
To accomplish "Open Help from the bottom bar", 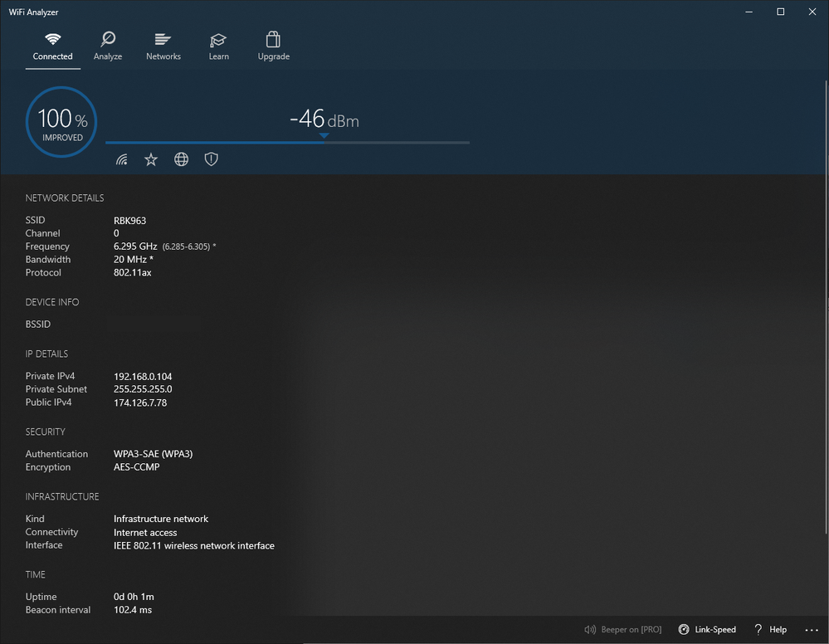I will coord(771,629).
